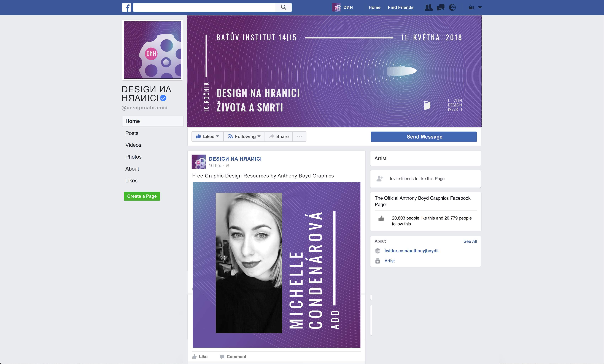Click the invite friends person icon
Image resolution: width=604 pixels, height=364 pixels.
tap(380, 179)
